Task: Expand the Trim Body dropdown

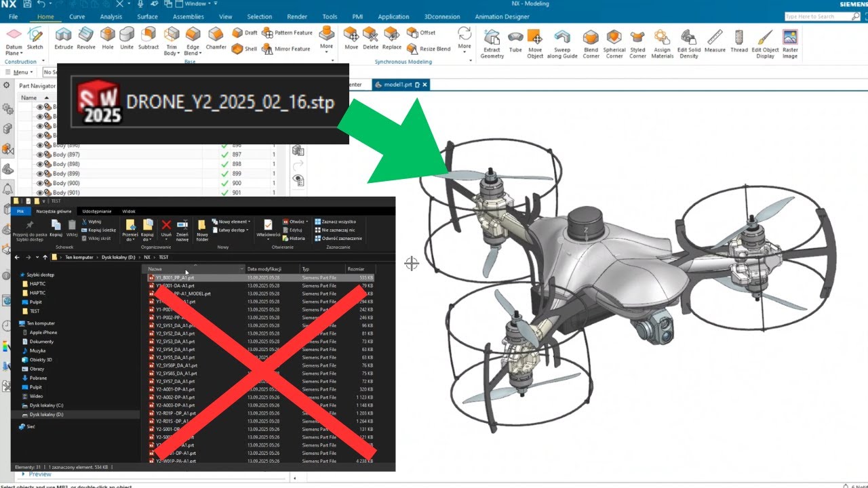Action: (178, 53)
